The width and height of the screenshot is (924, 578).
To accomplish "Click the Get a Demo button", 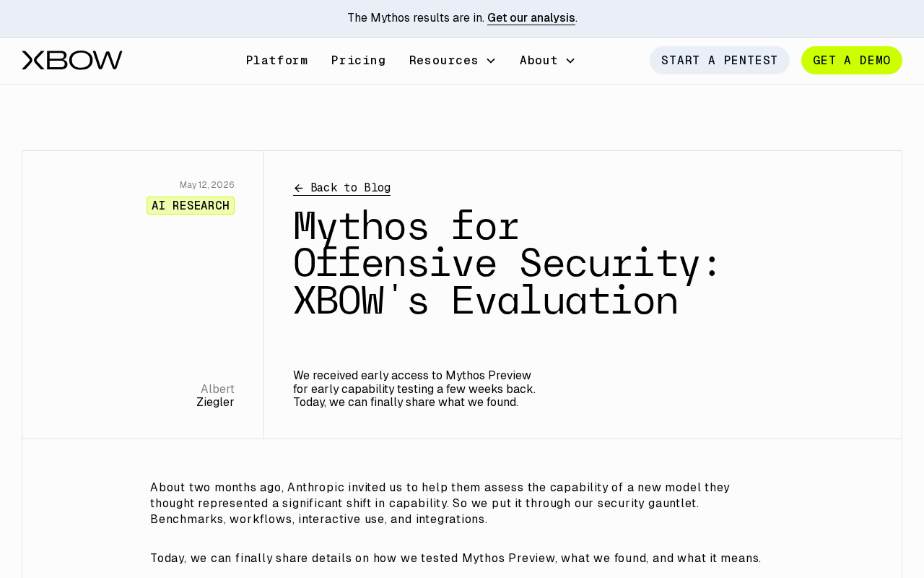I will (852, 61).
